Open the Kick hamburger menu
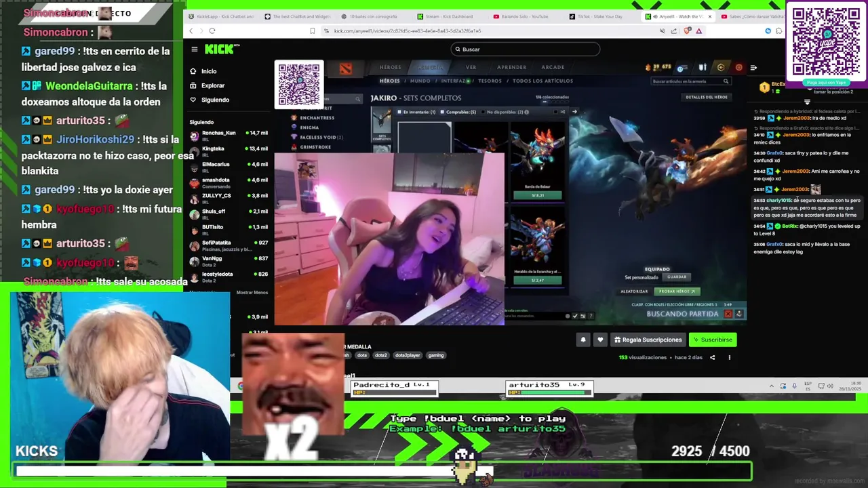Screen dimensions: 868x488 [195, 49]
